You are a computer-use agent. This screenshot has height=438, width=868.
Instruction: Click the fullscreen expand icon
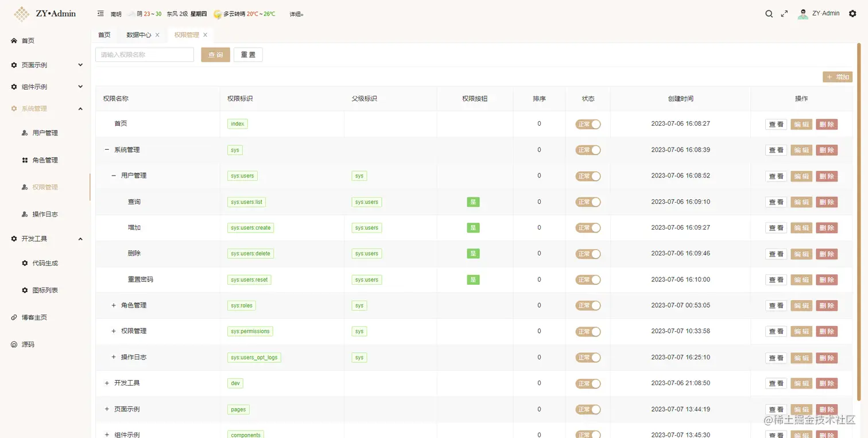tap(784, 13)
